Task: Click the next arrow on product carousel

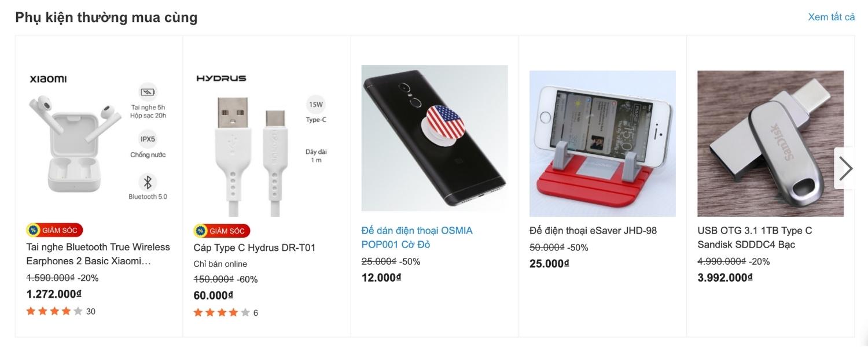Action: pos(845,168)
